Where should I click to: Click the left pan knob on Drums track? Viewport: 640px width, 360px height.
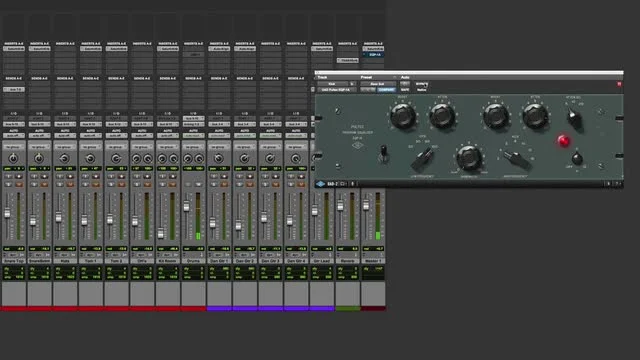(188, 158)
